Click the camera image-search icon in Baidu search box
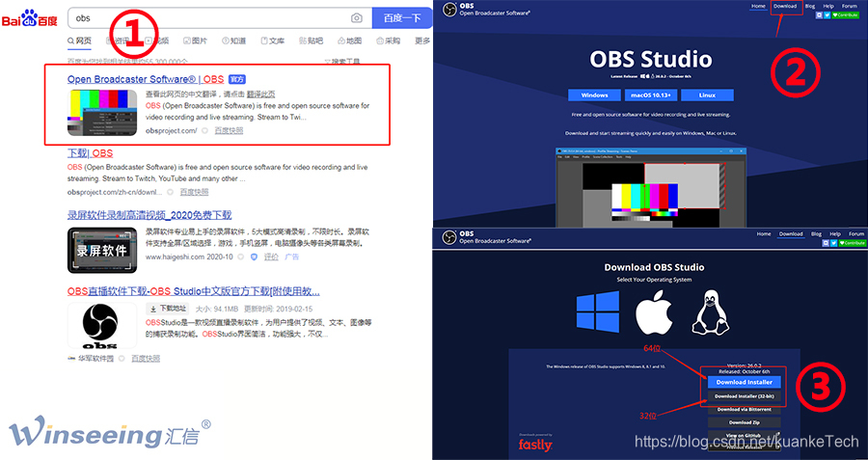 (357, 18)
